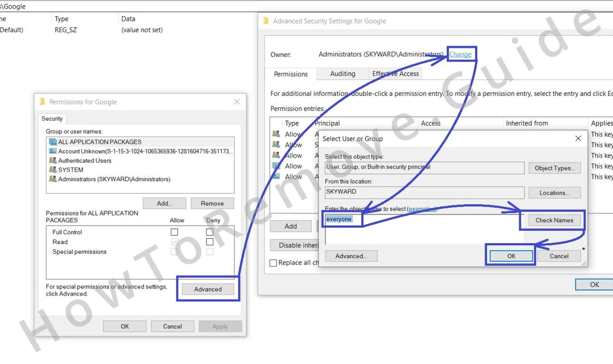Screen dimensions: 613x364
Task: Switch to the Auditing tab
Action: point(342,74)
